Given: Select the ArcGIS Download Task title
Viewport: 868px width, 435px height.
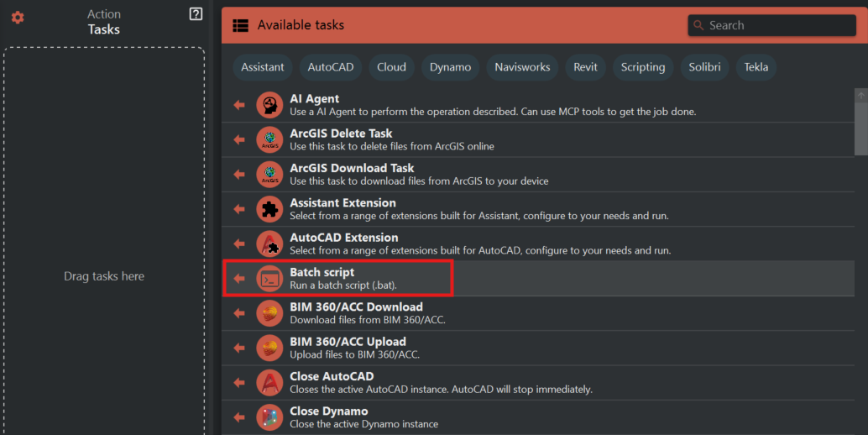Looking at the screenshot, I should click(352, 168).
